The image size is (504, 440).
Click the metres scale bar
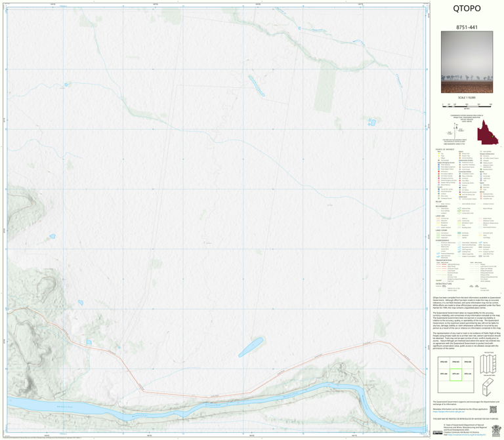point(467,105)
